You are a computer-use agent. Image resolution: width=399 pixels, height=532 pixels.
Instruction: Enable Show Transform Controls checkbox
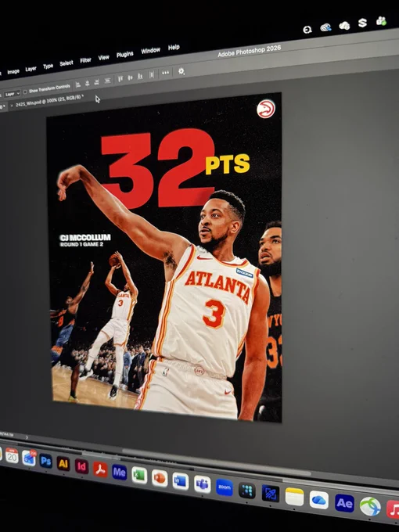tap(25, 92)
